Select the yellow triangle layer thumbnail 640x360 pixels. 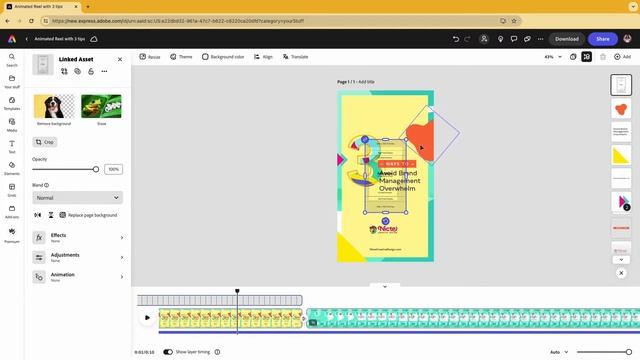point(621,156)
